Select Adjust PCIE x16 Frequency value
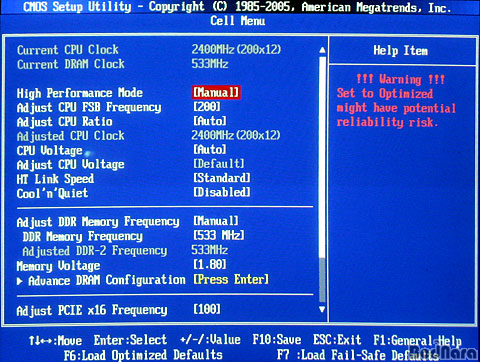480x362 pixels. (x=207, y=309)
